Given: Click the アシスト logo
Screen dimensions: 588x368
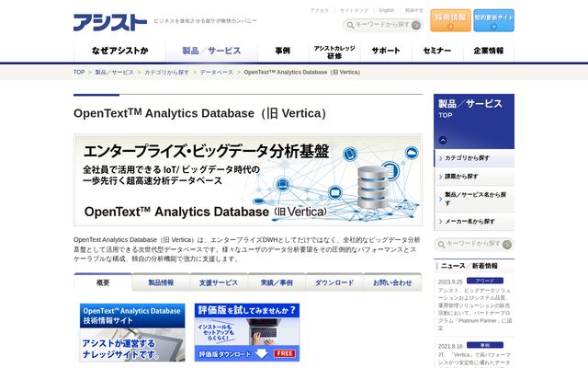Looking at the screenshot, I should [x=110, y=22].
